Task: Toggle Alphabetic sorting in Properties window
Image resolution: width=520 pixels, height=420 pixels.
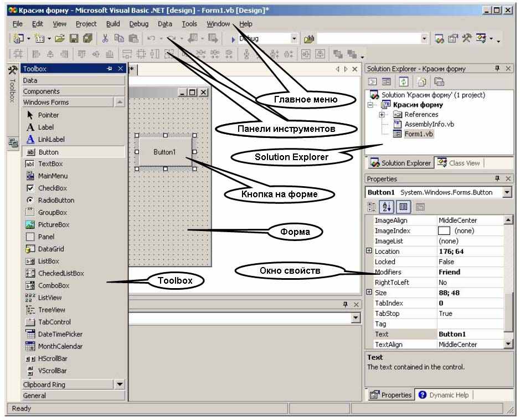Action: [387, 207]
